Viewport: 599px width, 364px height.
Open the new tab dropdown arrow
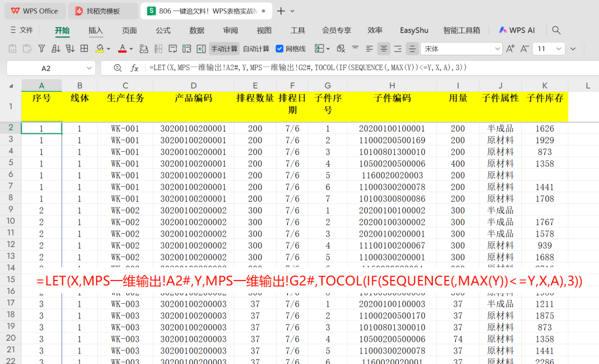(292, 11)
